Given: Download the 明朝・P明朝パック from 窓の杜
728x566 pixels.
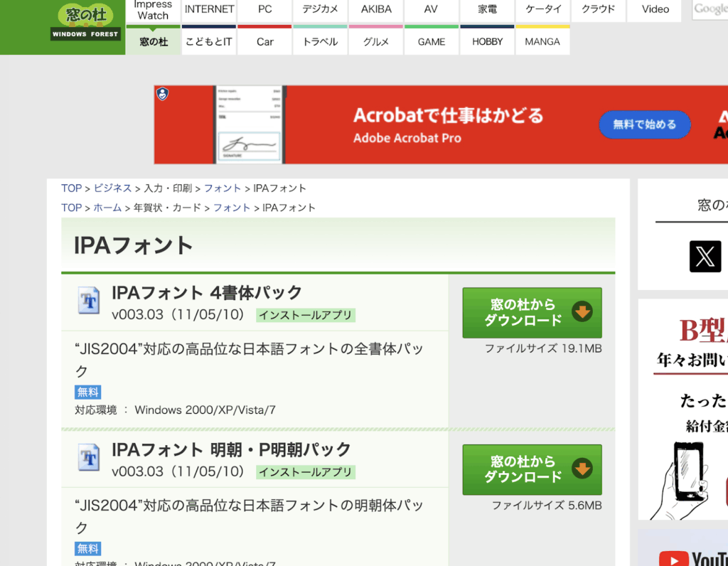Looking at the screenshot, I should (x=532, y=469).
